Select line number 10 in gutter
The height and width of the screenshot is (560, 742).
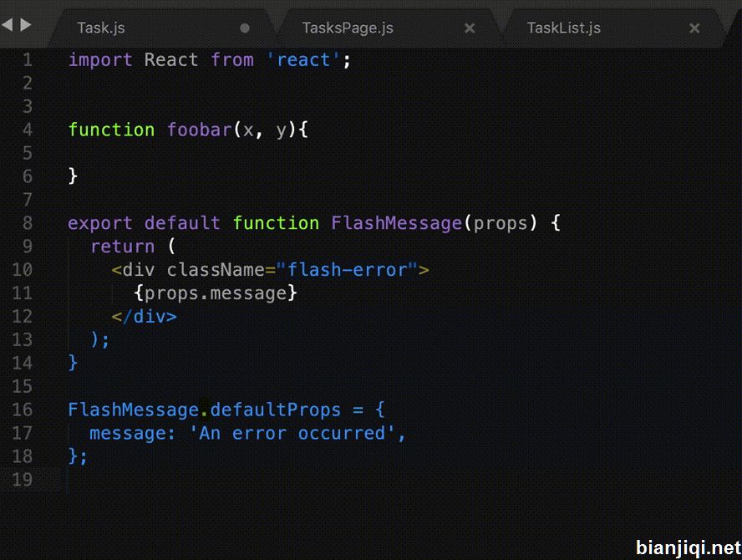23,270
